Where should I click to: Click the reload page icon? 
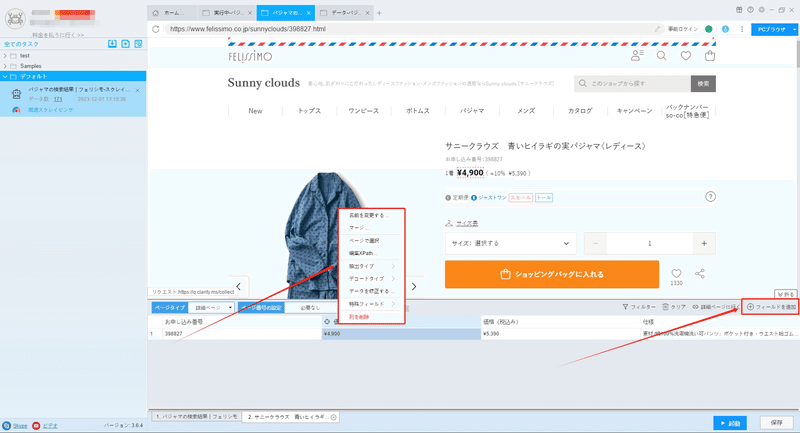click(156, 29)
